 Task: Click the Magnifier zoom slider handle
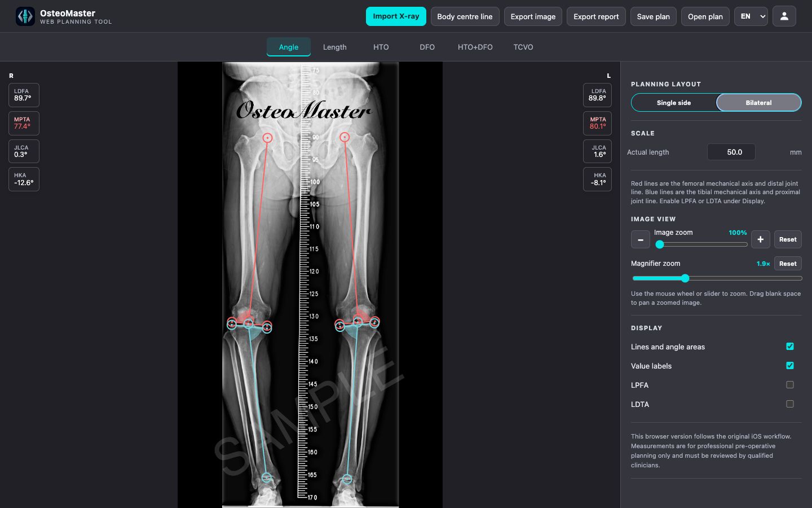[685, 278]
